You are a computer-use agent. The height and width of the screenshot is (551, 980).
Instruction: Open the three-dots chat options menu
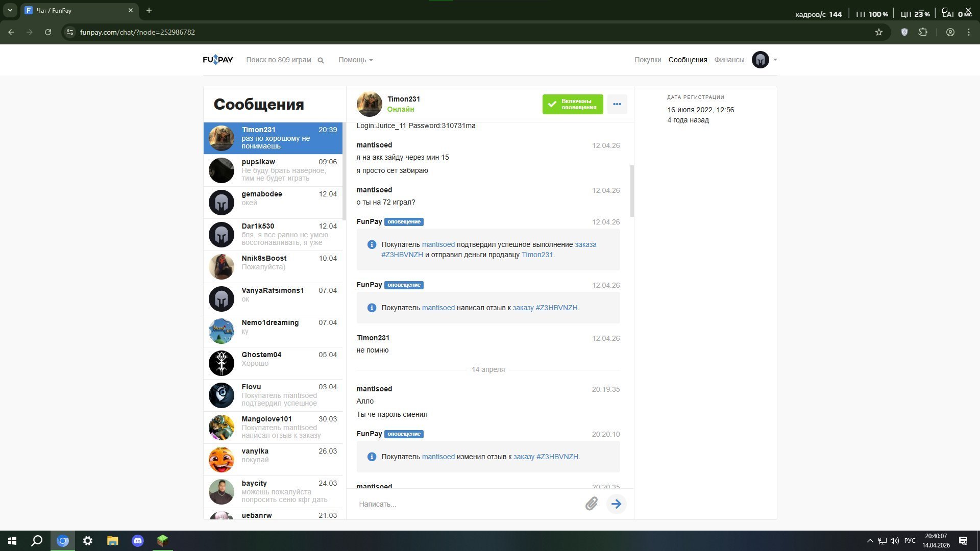(617, 104)
